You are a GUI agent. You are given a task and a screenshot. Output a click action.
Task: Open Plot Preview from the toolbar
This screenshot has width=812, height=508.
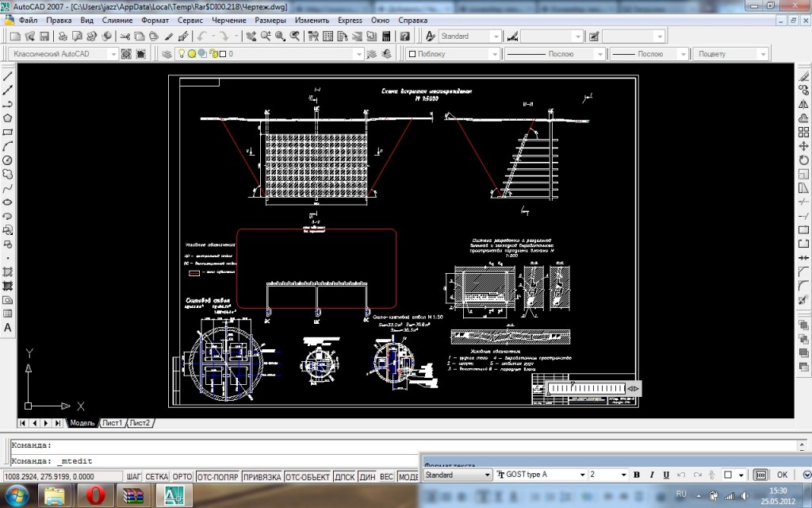(x=77, y=37)
